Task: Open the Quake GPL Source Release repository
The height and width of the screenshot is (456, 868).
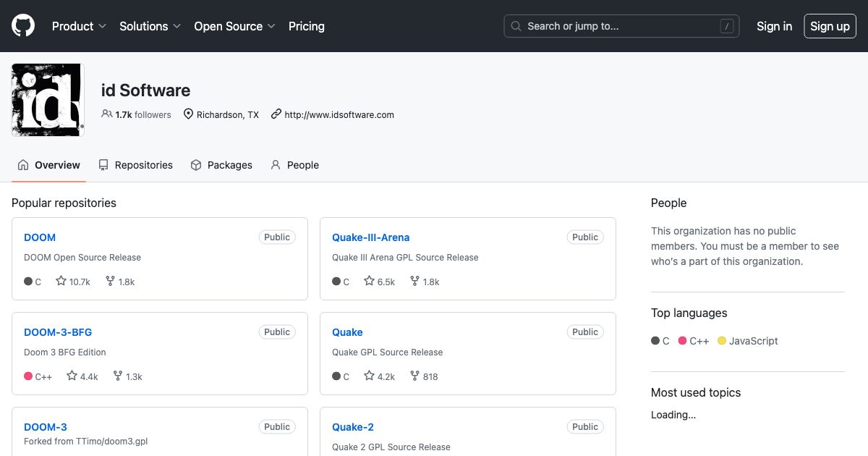Action: (x=347, y=332)
